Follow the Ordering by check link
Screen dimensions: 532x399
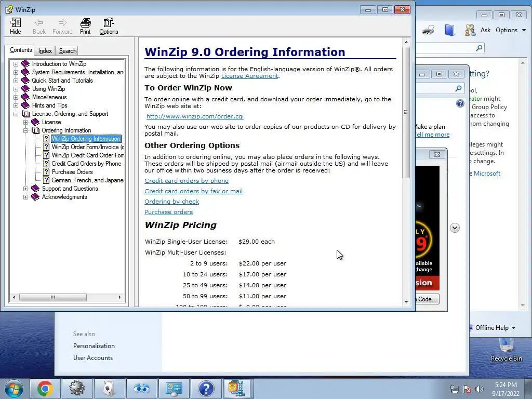pyautogui.click(x=171, y=202)
